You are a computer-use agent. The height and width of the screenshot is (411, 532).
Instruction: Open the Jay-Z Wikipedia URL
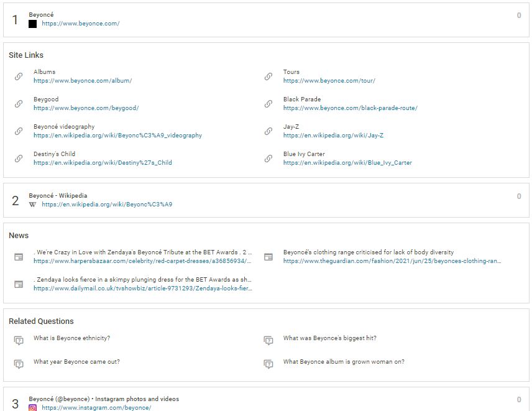tap(334, 136)
